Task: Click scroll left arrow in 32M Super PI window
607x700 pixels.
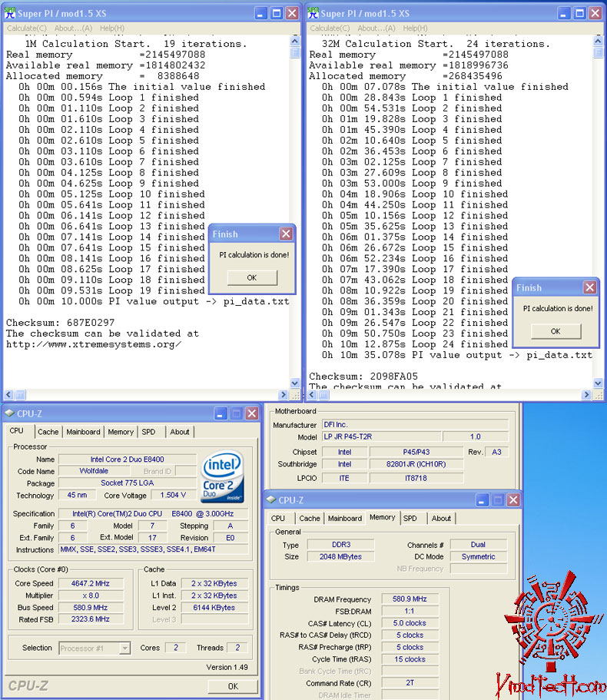Action: (312, 395)
